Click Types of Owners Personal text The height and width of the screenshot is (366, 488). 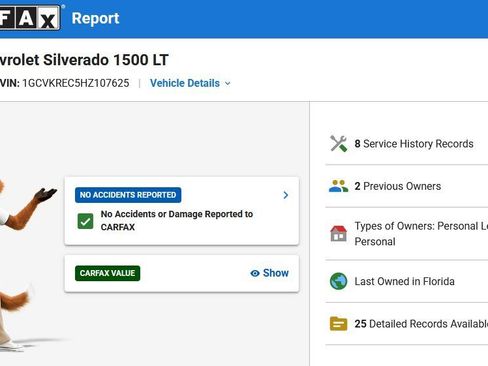pos(421,234)
